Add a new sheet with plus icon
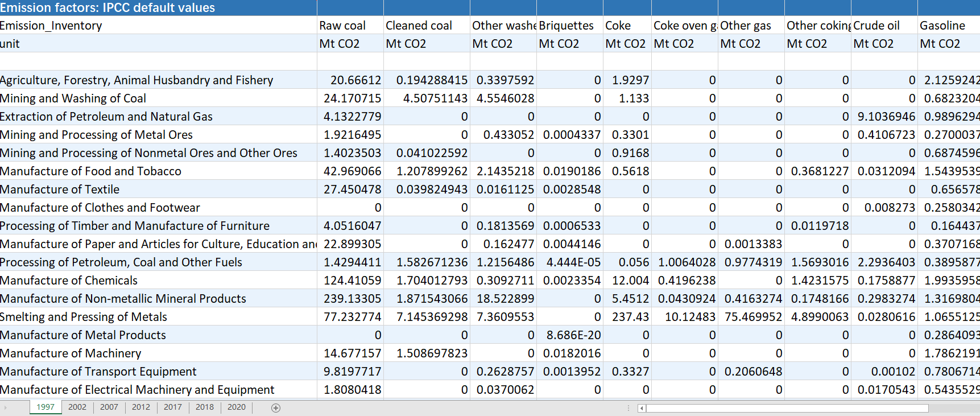The image size is (980, 416). [276, 407]
